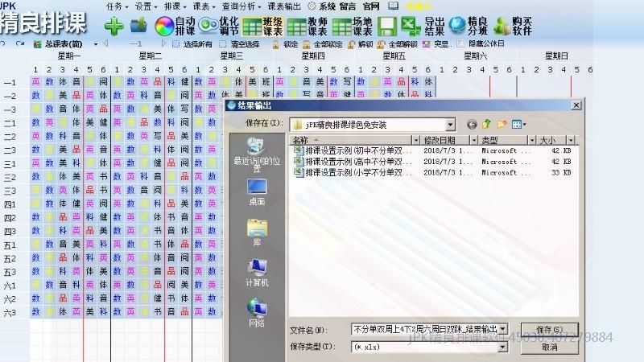This screenshot has width=644, height=362.
Task: Select file 排课设置示例(小学不分单双...
Action: tap(353, 173)
